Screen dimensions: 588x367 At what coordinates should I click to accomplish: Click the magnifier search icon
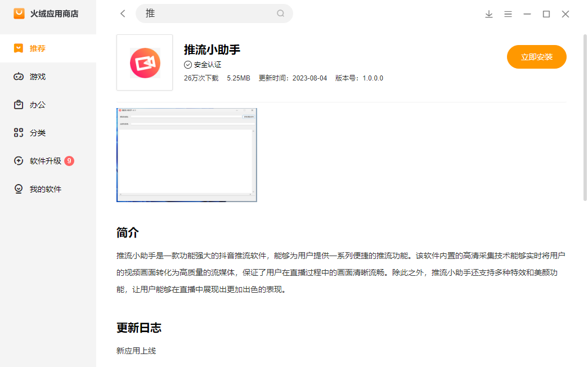[281, 14]
